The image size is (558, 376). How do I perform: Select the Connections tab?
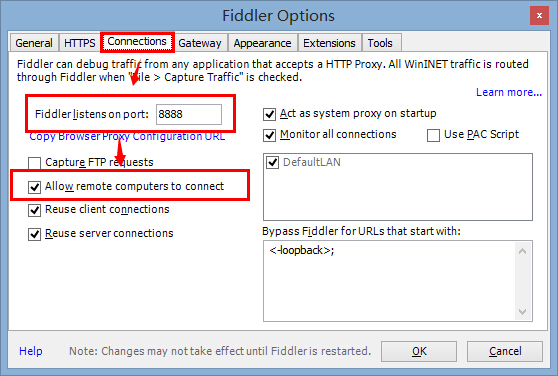click(x=137, y=42)
